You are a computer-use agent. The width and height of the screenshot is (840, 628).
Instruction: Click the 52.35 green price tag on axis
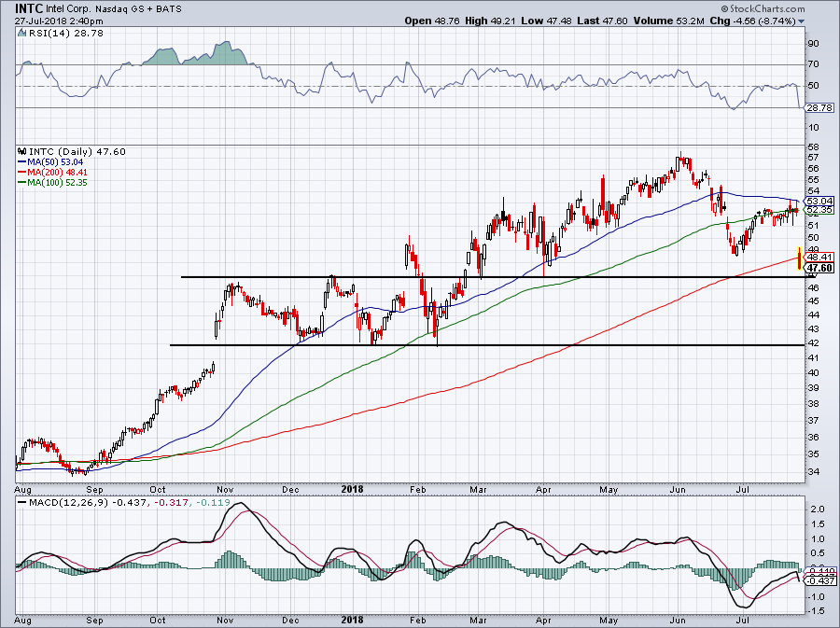820,210
